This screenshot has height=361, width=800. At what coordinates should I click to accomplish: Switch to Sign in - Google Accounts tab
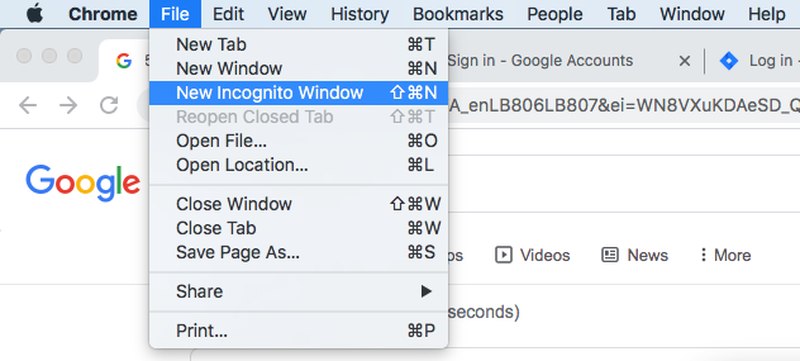point(541,61)
